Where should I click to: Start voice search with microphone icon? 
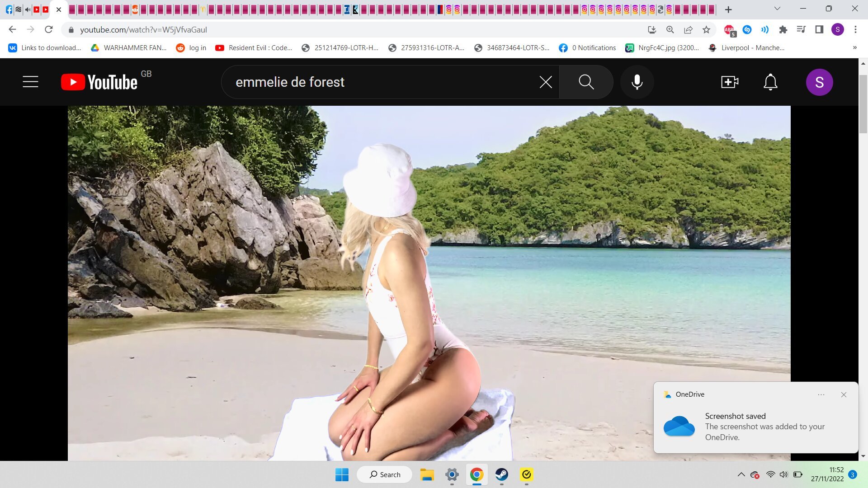point(637,82)
